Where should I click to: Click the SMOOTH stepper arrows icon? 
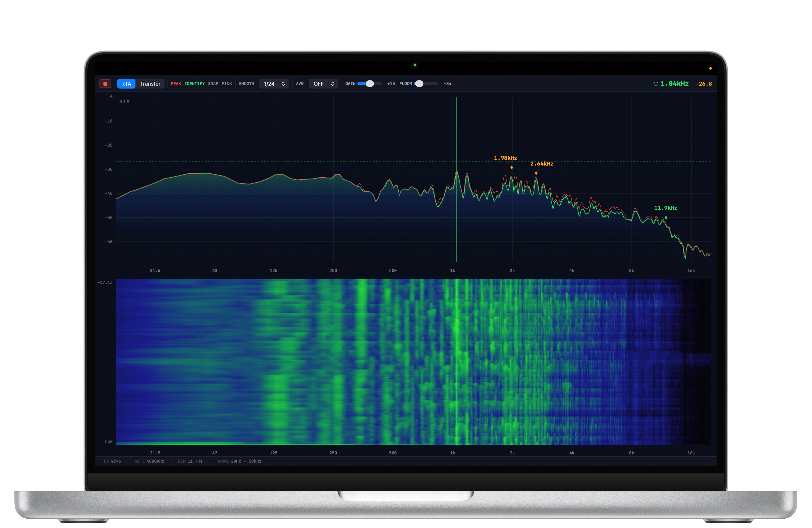pos(283,84)
